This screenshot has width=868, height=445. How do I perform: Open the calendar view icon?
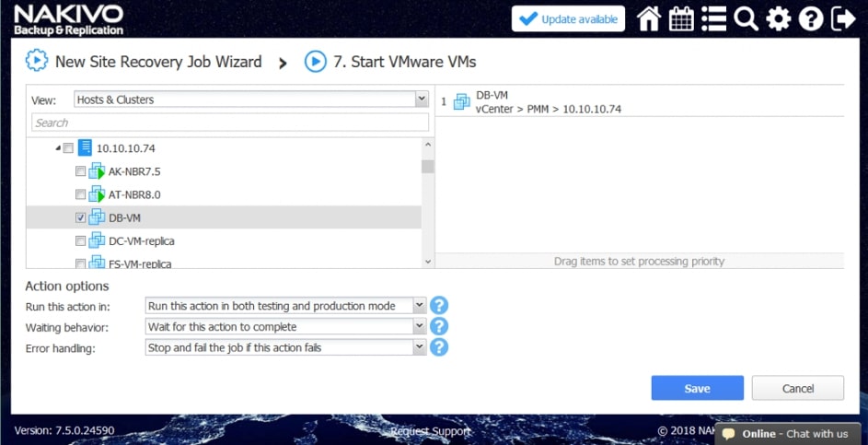click(681, 18)
